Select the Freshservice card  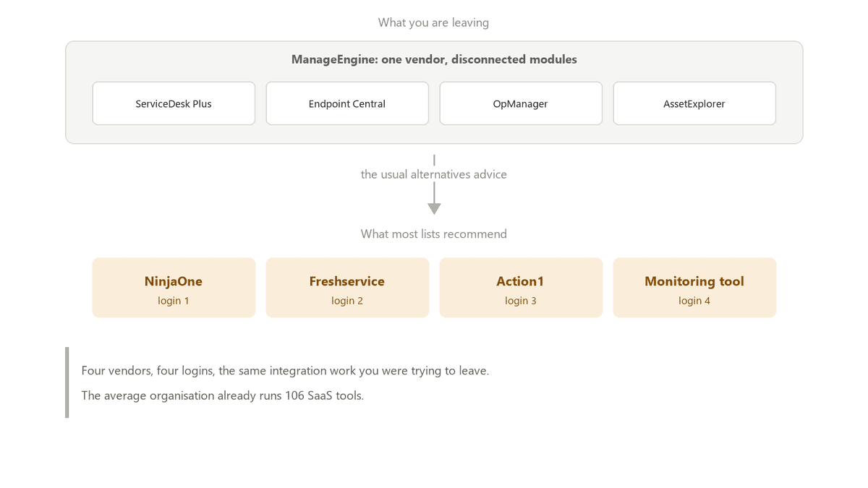(x=347, y=288)
